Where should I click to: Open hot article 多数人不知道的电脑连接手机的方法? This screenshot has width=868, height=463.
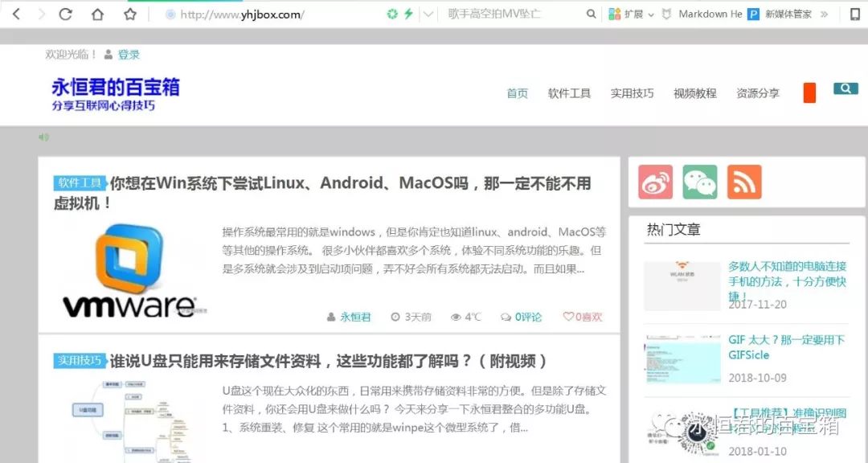[787, 281]
